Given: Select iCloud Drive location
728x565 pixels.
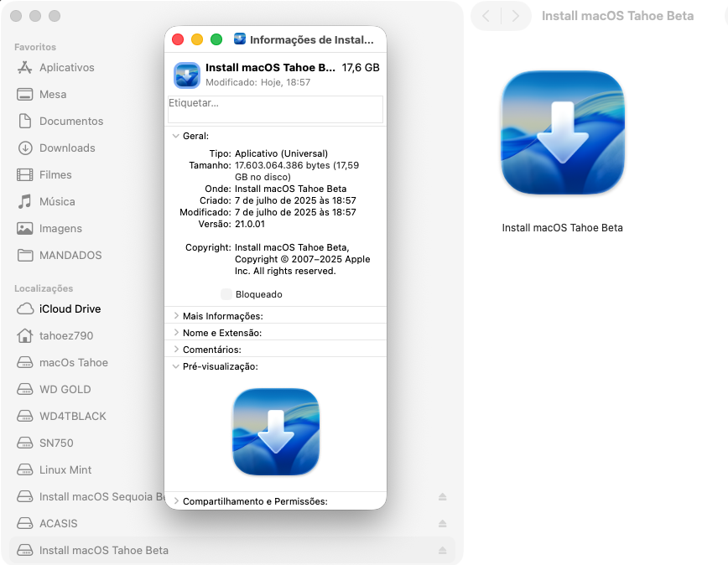Looking at the screenshot, I should click(x=59, y=309).
